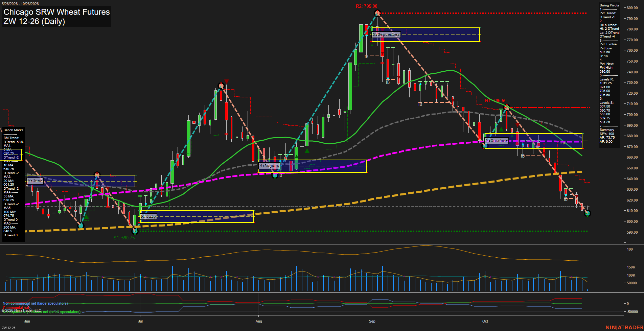Select the M:September monthly level label
The height and width of the screenshot is (331, 644).
click(x=386, y=34)
